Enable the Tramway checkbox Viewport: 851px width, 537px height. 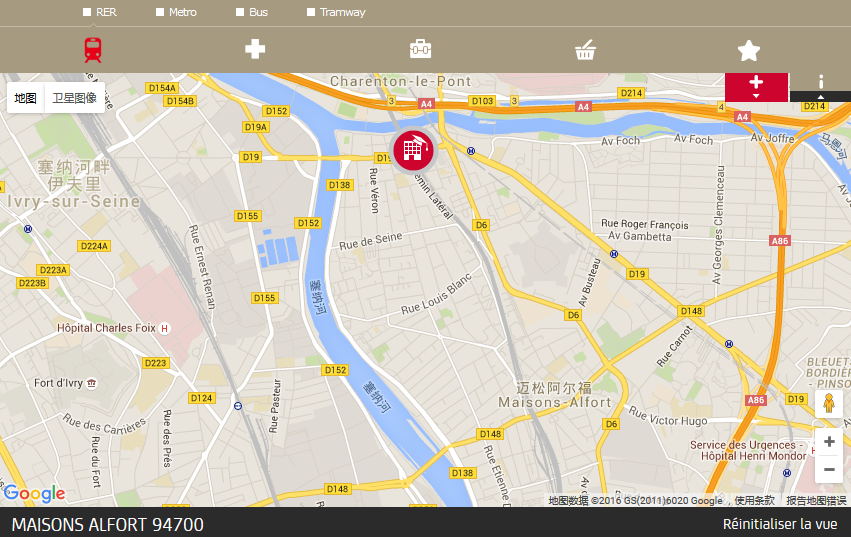(310, 12)
